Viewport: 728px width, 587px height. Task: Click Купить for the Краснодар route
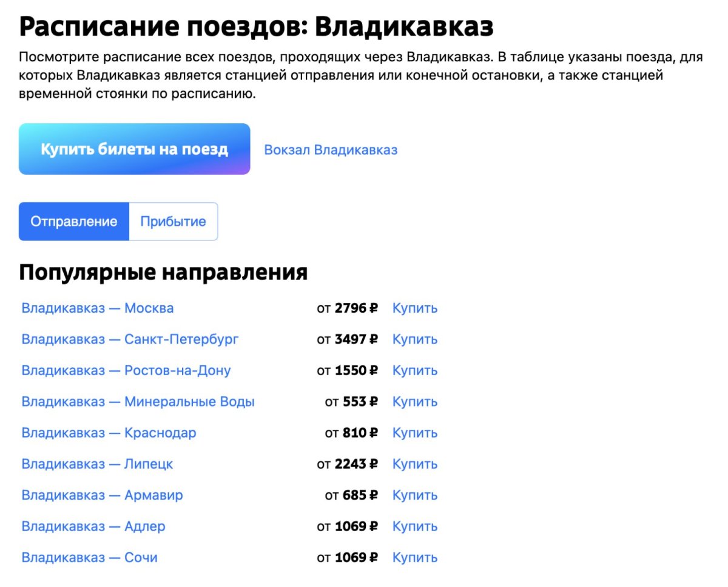(x=414, y=433)
